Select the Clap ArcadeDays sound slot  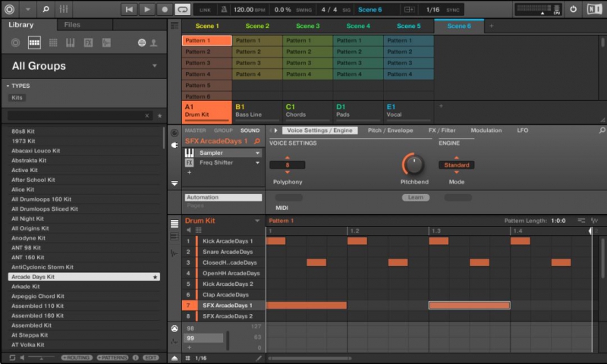[x=225, y=295]
